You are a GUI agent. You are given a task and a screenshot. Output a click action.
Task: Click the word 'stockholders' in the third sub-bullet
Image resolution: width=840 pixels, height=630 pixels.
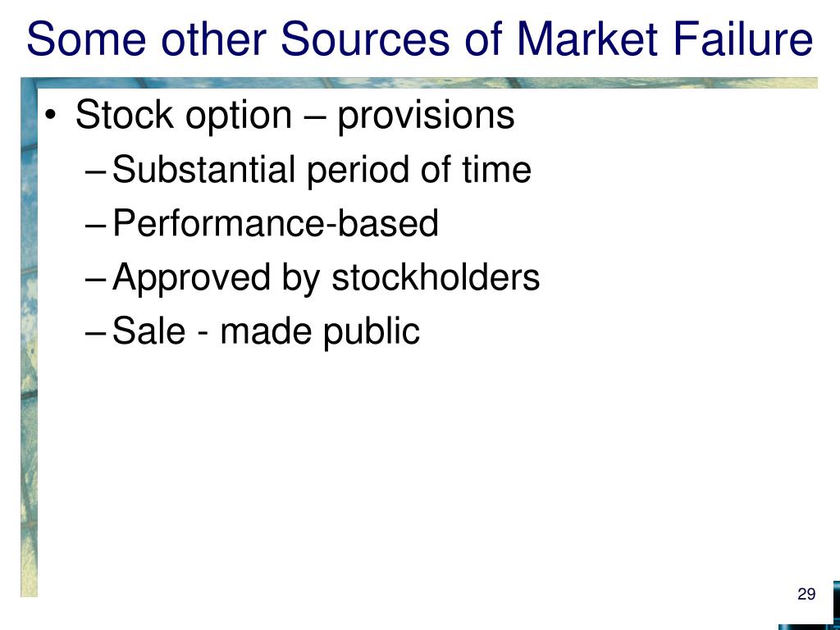[x=436, y=277]
